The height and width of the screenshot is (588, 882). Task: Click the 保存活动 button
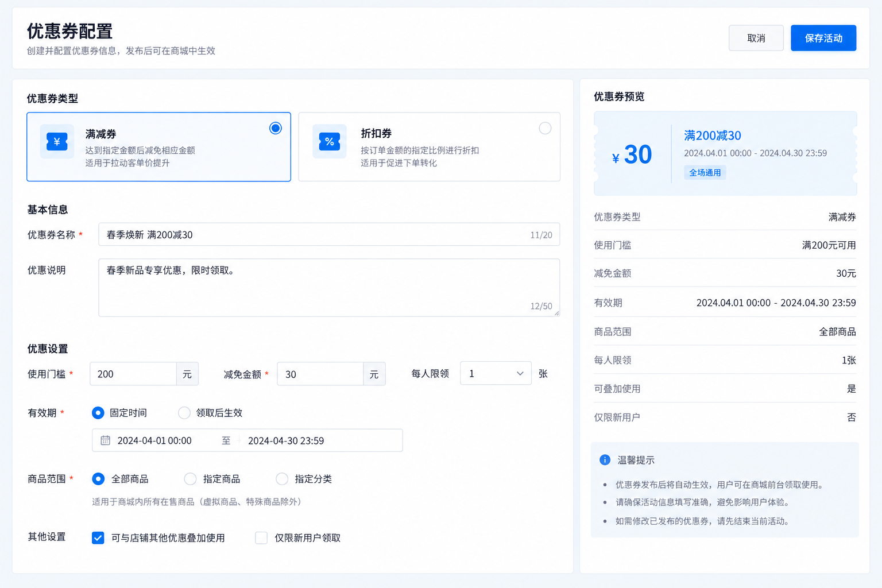tap(823, 38)
